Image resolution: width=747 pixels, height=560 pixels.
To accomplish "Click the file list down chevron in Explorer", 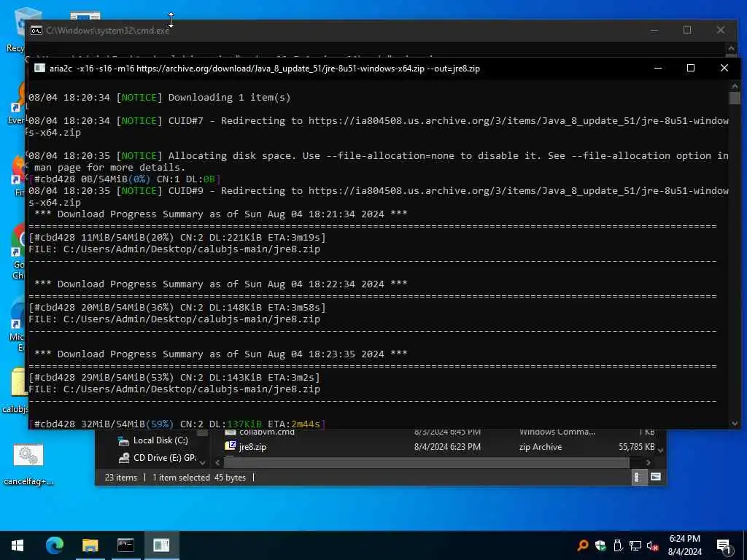I will [x=661, y=450].
